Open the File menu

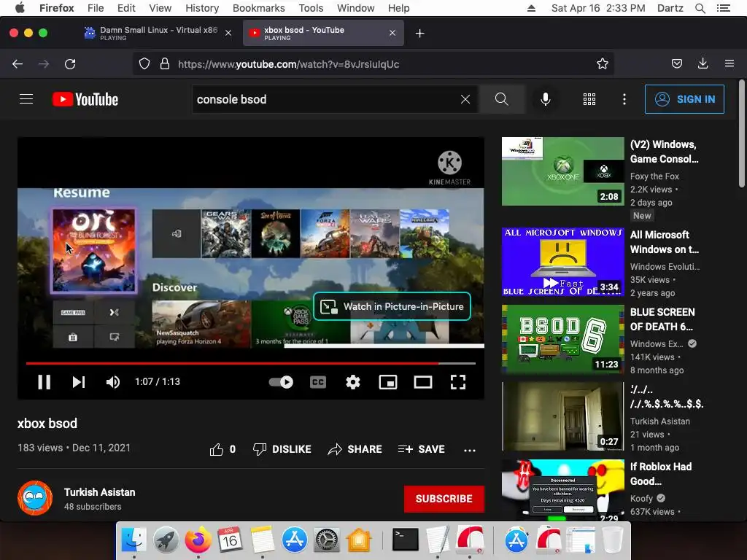(x=96, y=8)
